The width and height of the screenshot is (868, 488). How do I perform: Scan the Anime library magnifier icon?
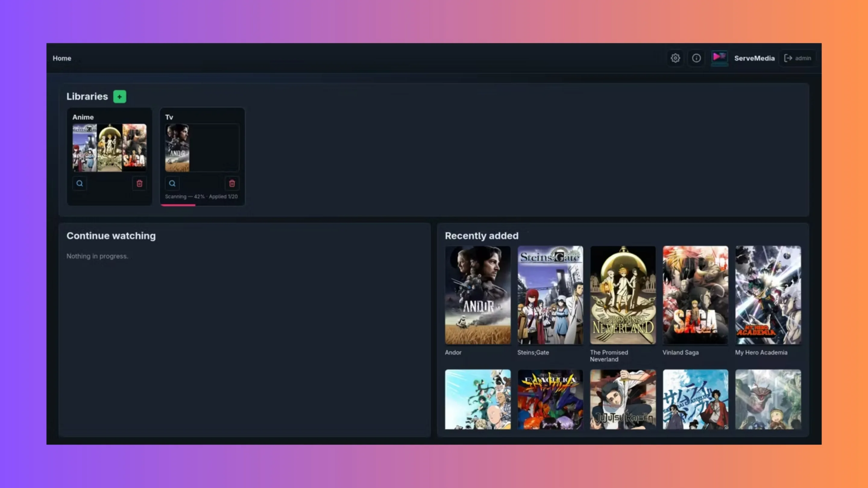[80, 183]
